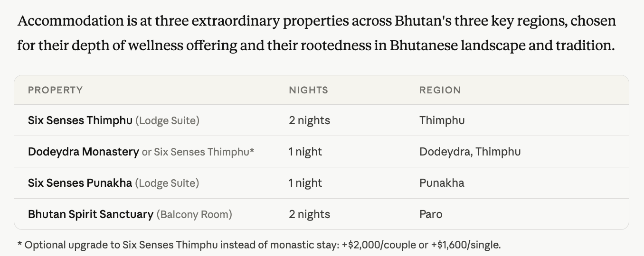Select Six Senses Punakha property name
Screen dimensions: 644x256
pyautogui.click(x=80, y=183)
